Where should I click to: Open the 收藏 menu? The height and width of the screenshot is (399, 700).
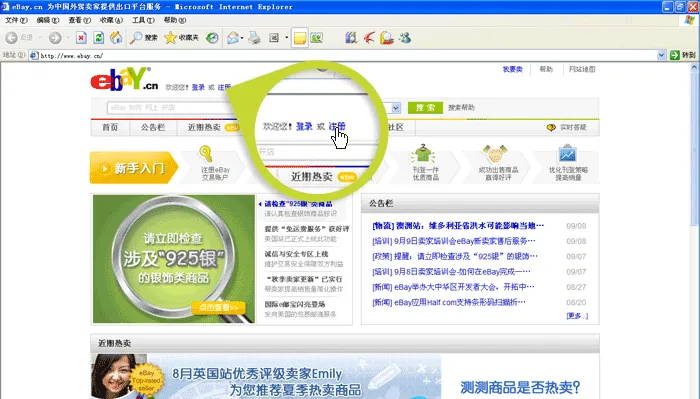click(111, 20)
